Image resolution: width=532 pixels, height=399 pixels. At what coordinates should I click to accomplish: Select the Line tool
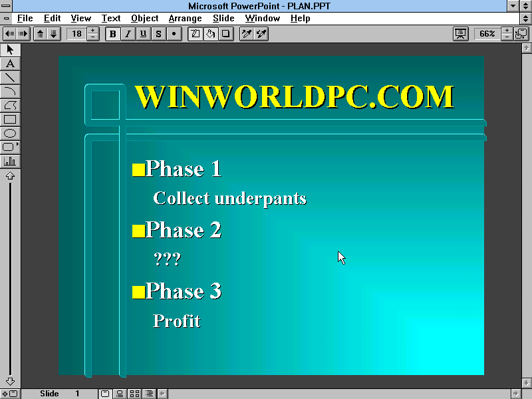[9, 78]
